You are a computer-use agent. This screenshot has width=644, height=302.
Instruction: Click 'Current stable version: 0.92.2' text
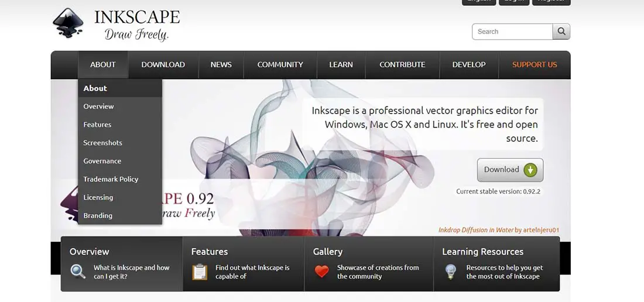coord(498,191)
